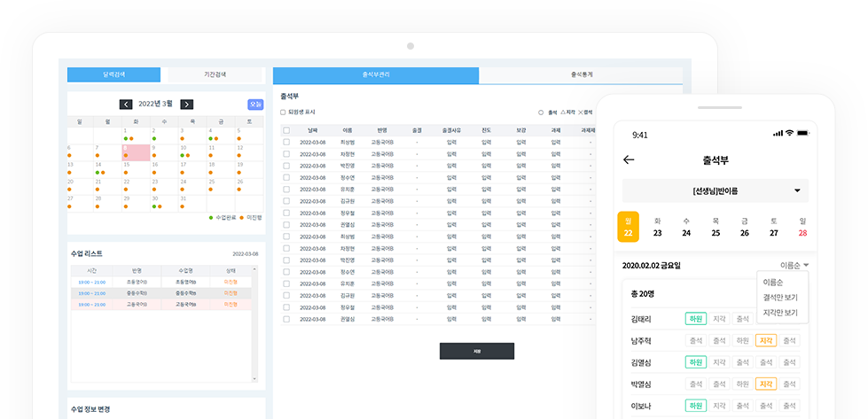Mark 이보나 as 지각
This screenshot has width=868, height=419.
719,406
